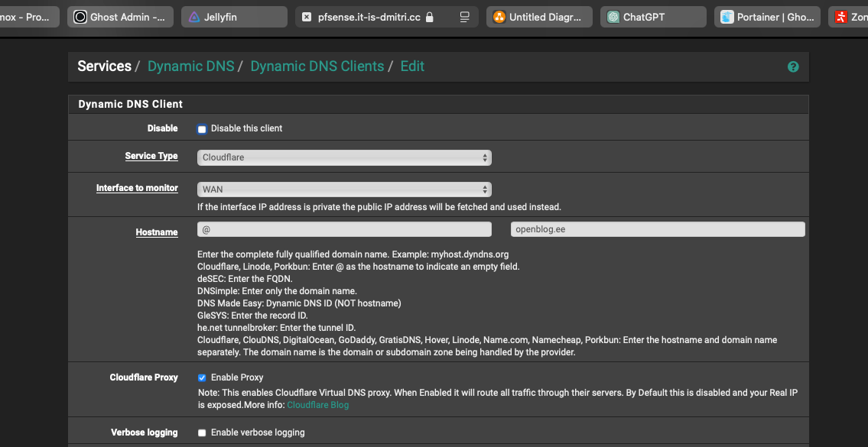The image size is (868, 447).
Task: Click the Untitled Diagram tab icon
Action: pyautogui.click(x=499, y=17)
